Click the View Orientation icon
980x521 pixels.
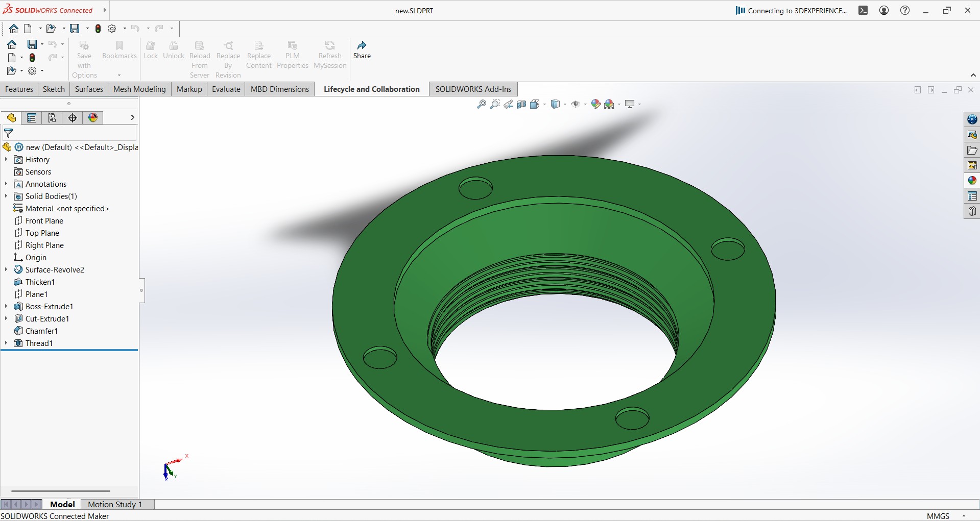(535, 104)
